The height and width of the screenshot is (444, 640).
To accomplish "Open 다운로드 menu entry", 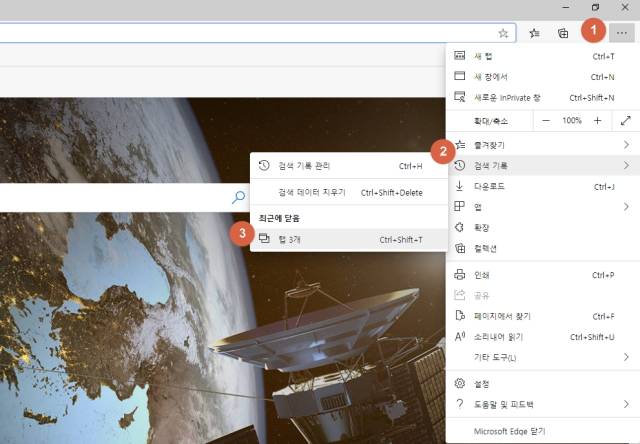I will (543, 186).
